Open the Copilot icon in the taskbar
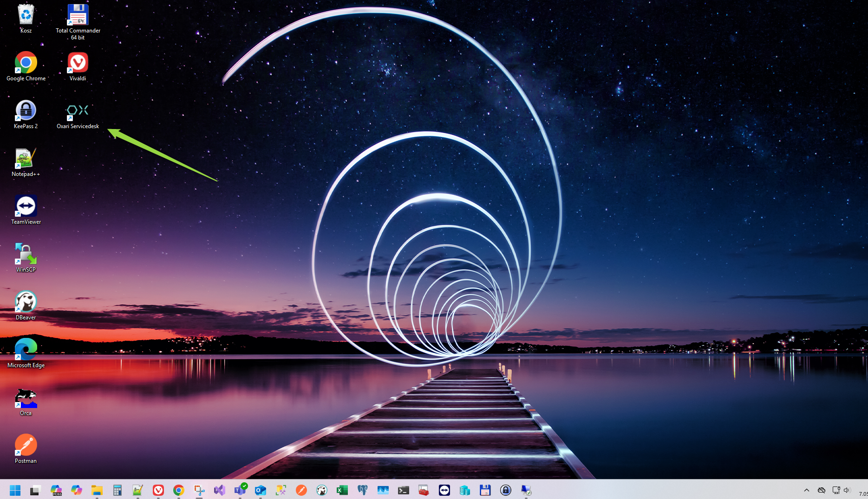This screenshot has width=868, height=499. 77,490
